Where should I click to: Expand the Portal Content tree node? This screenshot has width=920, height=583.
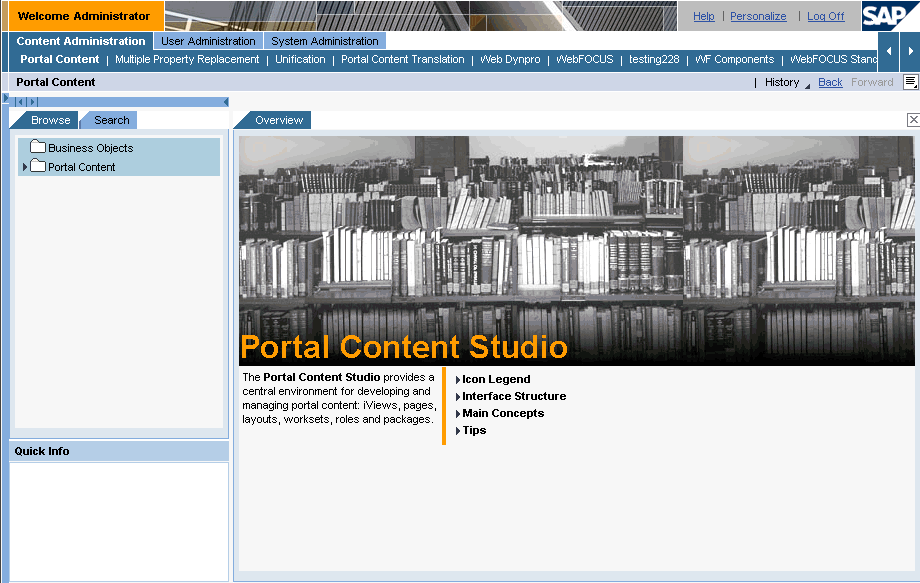tap(24, 167)
